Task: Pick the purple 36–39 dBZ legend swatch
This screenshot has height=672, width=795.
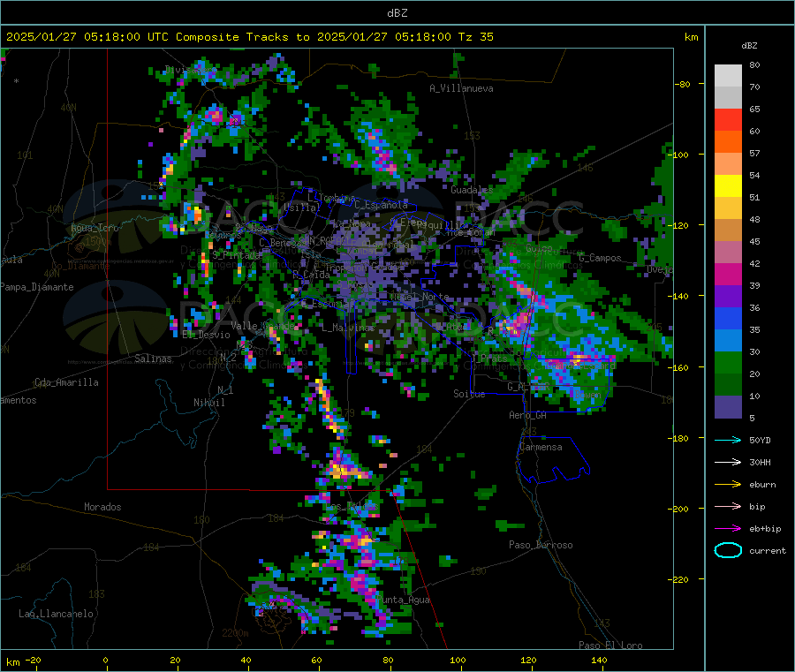Action: coord(728,297)
